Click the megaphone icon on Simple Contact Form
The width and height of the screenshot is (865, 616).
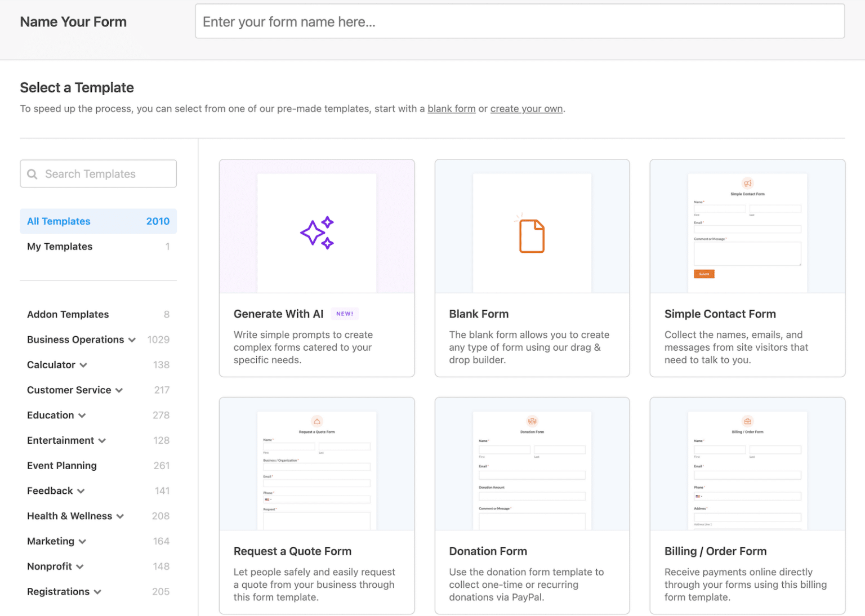click(x=748, y=184)
